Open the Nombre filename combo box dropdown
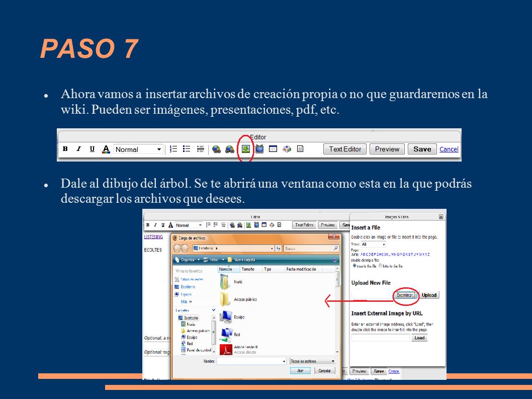Viewport: 532px width, 399px height. click(284, 361)
